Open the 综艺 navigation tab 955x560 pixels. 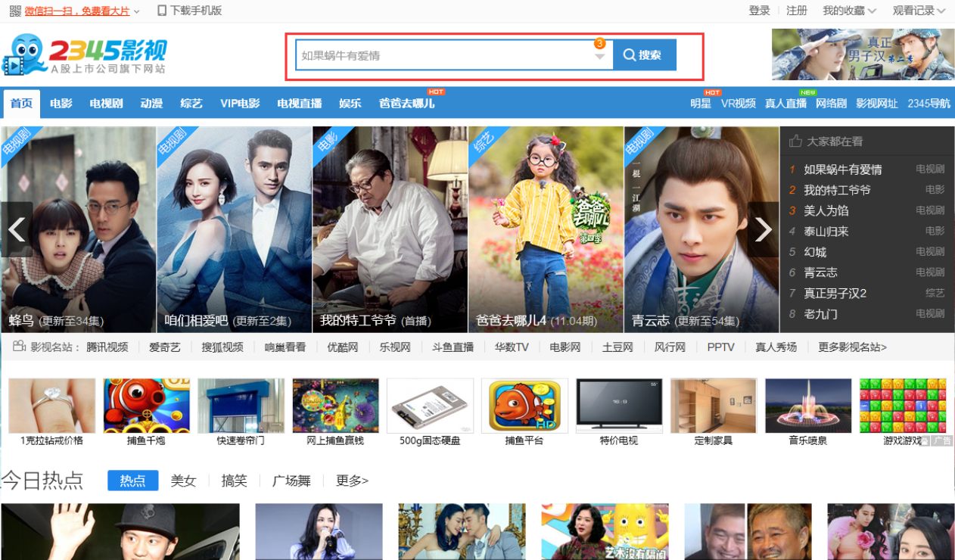[x=191, y=104]
